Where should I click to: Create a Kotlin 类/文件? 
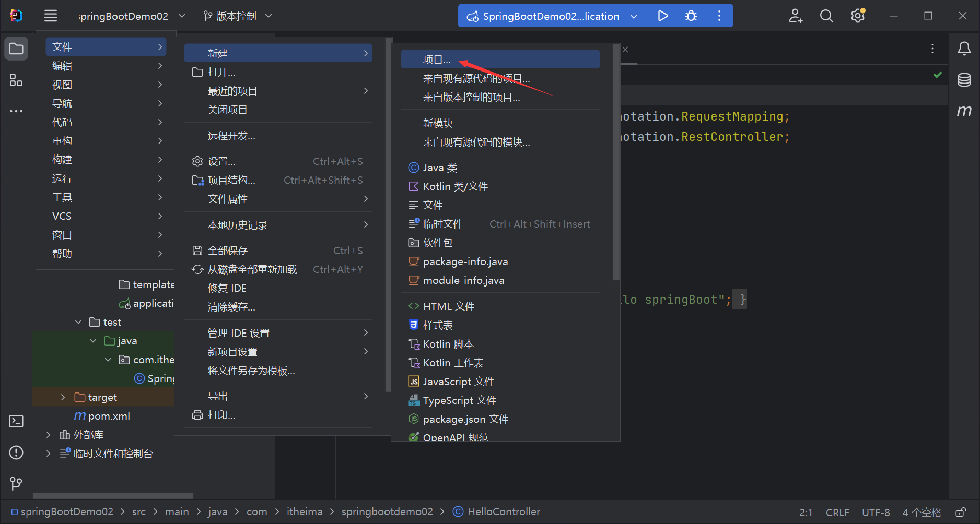500,186
